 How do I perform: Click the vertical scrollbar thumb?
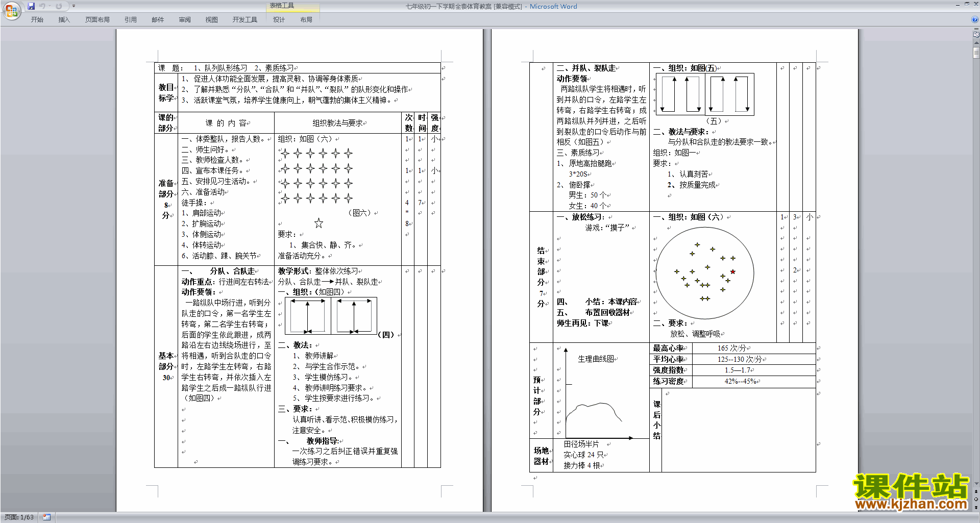coord(976,53)
